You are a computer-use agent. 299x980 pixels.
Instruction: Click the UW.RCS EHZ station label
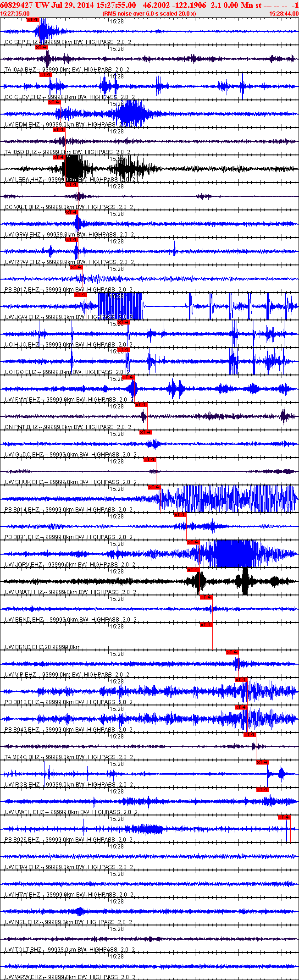[x=69, y=785]
